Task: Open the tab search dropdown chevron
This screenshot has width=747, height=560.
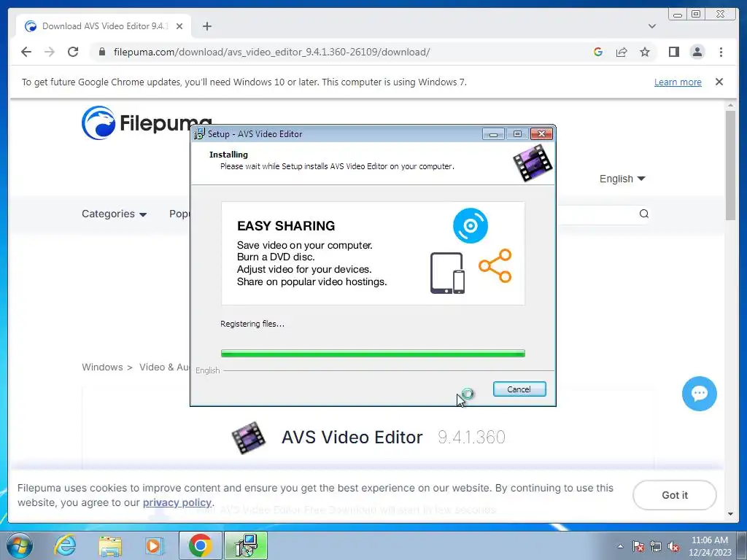Action: point(651,26)
